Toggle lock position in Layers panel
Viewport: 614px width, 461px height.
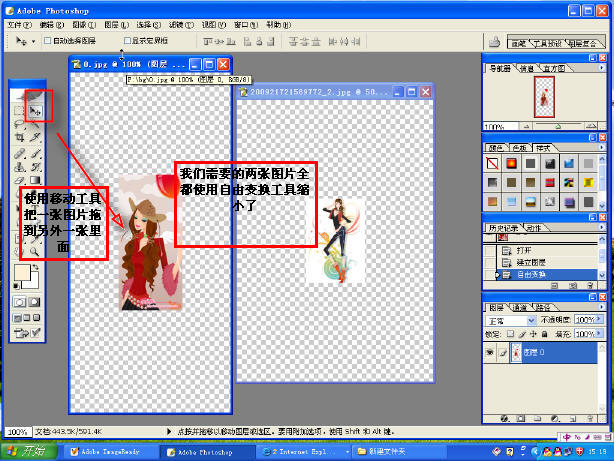click(x=533, y=334)
